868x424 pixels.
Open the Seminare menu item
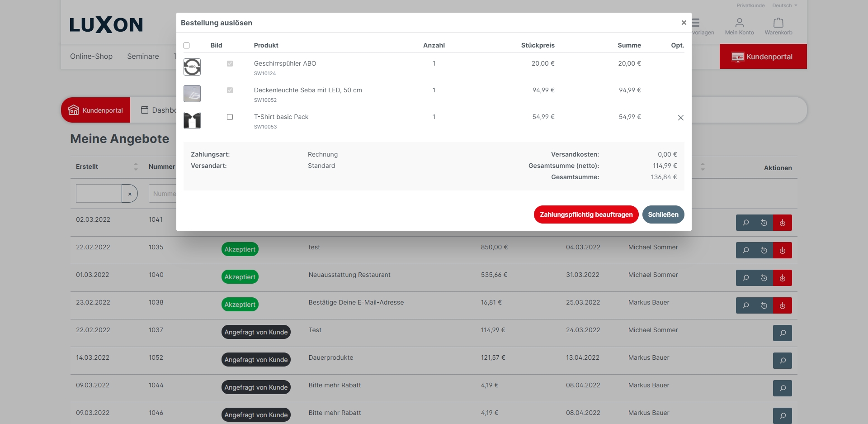pyautogui.click(x=143, y=56)
